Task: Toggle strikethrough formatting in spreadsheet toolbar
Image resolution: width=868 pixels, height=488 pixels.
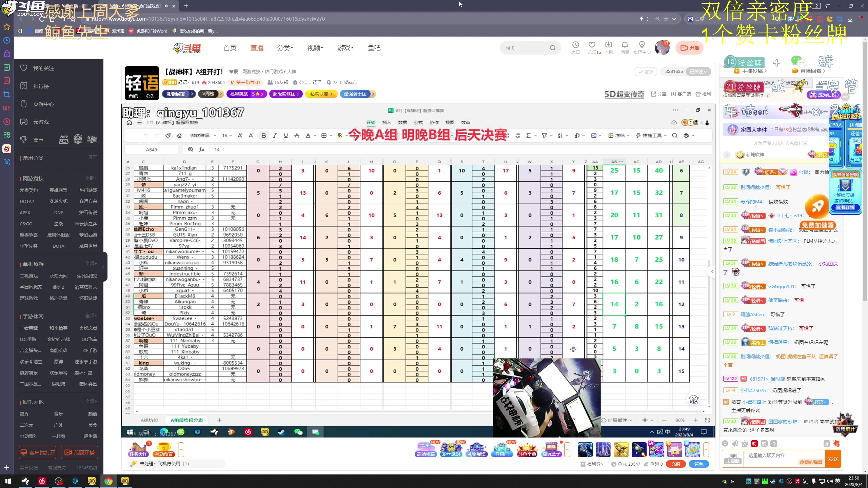Action: pyautogui.click(x=297, y=136)
